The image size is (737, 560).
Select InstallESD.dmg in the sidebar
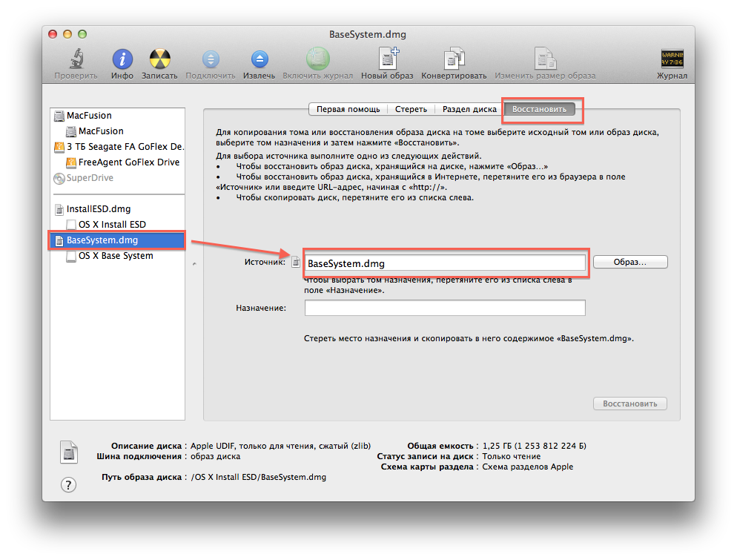tap(117, 208)
